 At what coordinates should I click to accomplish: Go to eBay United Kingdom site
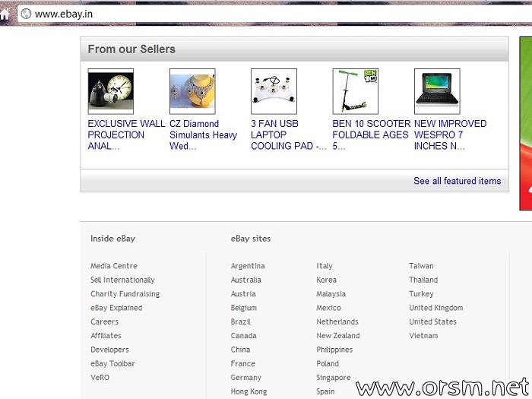click(436, 308)
